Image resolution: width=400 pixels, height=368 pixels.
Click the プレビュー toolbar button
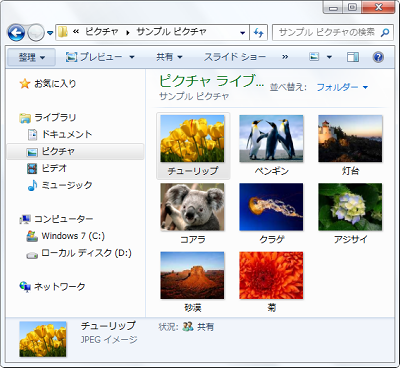94,57
